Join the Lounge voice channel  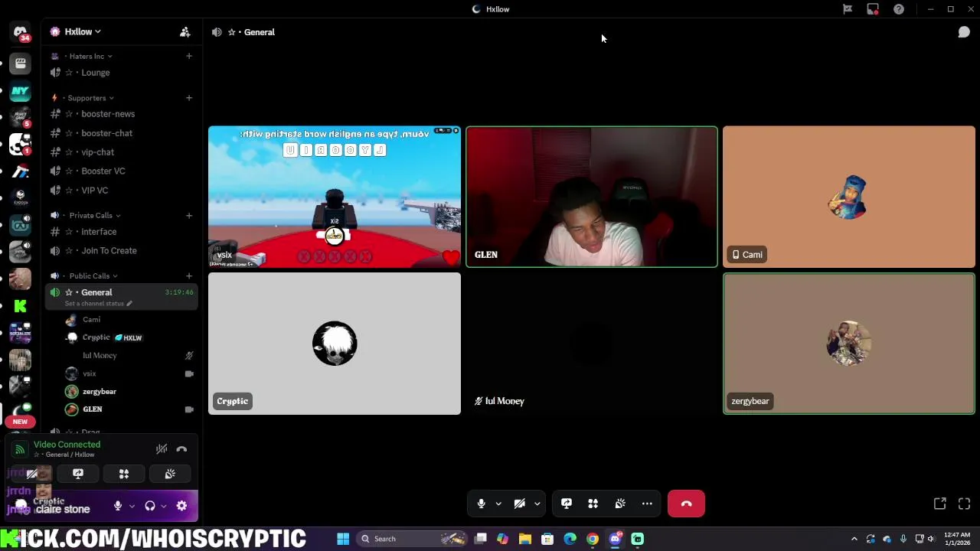(x=122, y=73)
